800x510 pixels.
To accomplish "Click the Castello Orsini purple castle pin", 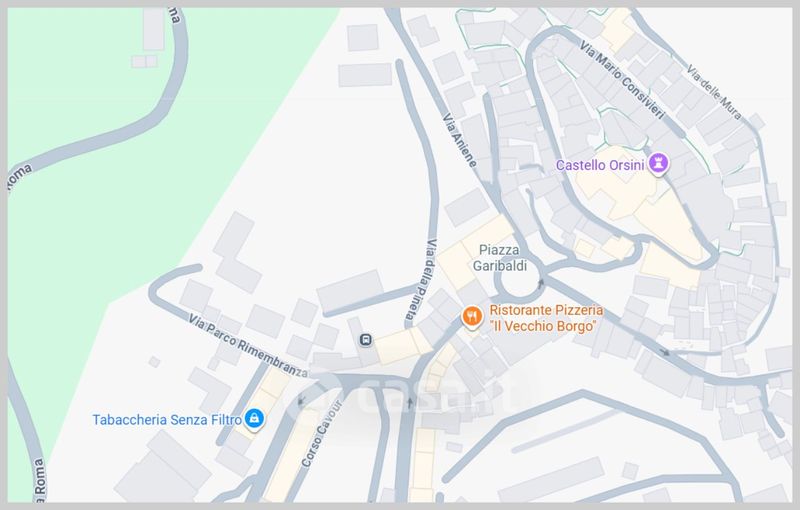I will pyautogui.click(x=658, y=164).
